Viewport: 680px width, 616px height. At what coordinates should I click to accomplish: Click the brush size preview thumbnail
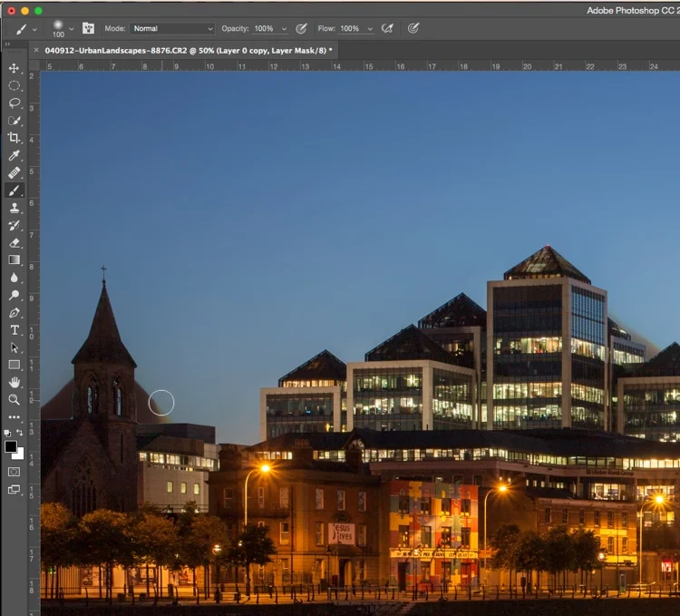click(58, 29)
